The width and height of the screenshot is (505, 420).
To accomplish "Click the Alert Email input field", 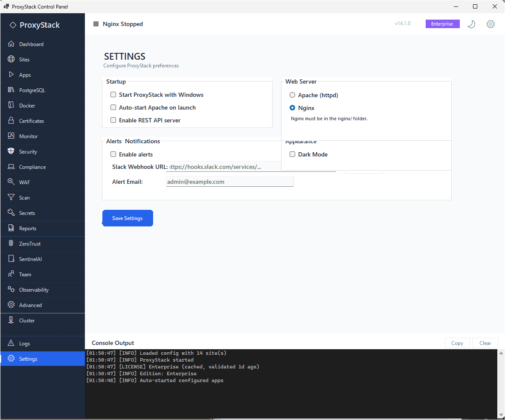I will click(x=229, y=181).
